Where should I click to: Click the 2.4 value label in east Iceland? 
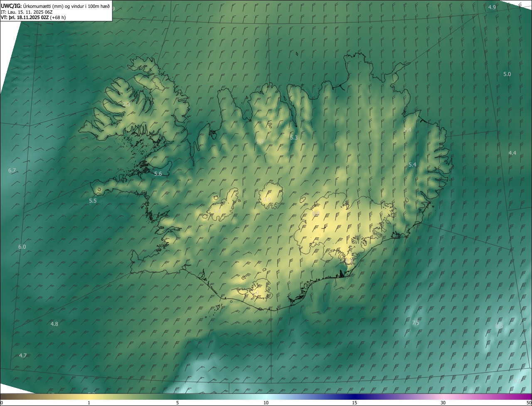pos(407,130)
